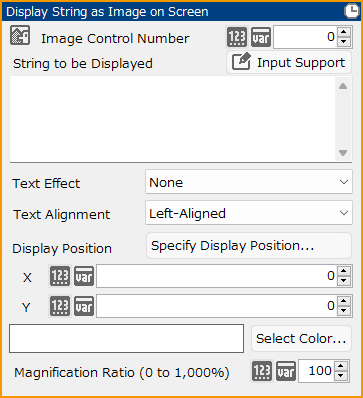
Task: Click the clock icon in the title bar
Action: (350, 11)
